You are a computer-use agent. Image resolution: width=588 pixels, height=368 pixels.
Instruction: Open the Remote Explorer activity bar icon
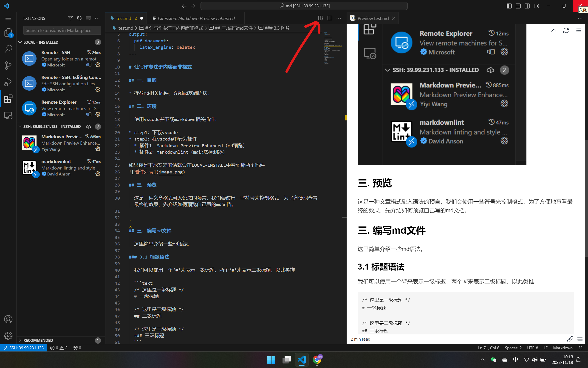(x=8, y=115)
